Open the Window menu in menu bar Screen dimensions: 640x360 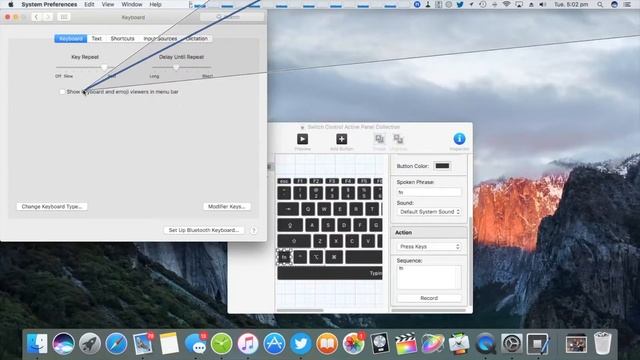coord(132,4)
